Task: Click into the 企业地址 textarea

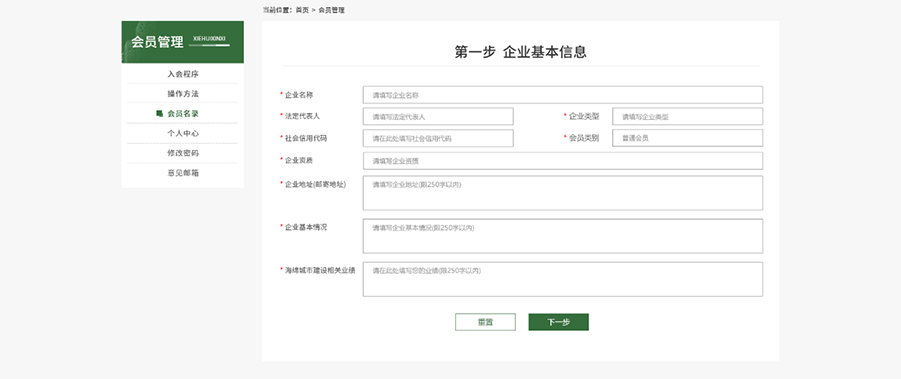Action: (x=563, y=193)
